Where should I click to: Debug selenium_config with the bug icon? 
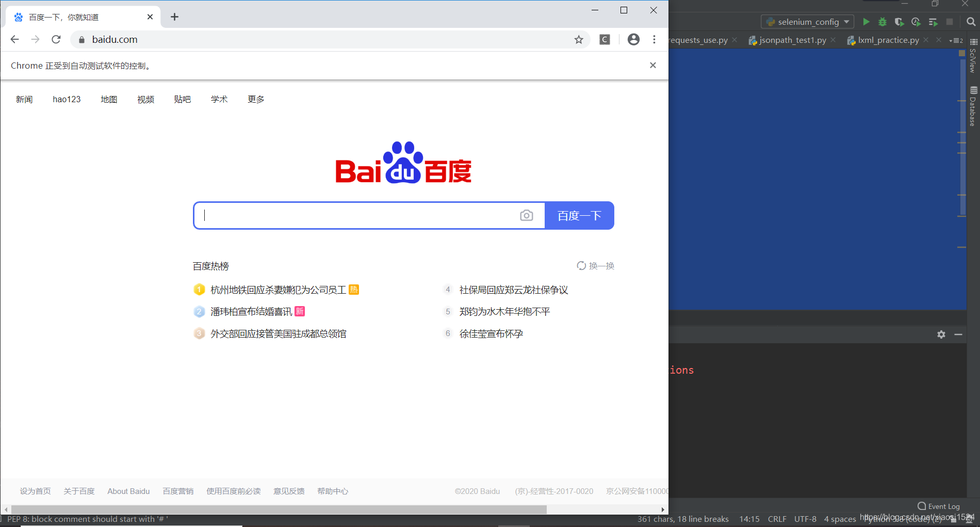click(x=883, y=22)
